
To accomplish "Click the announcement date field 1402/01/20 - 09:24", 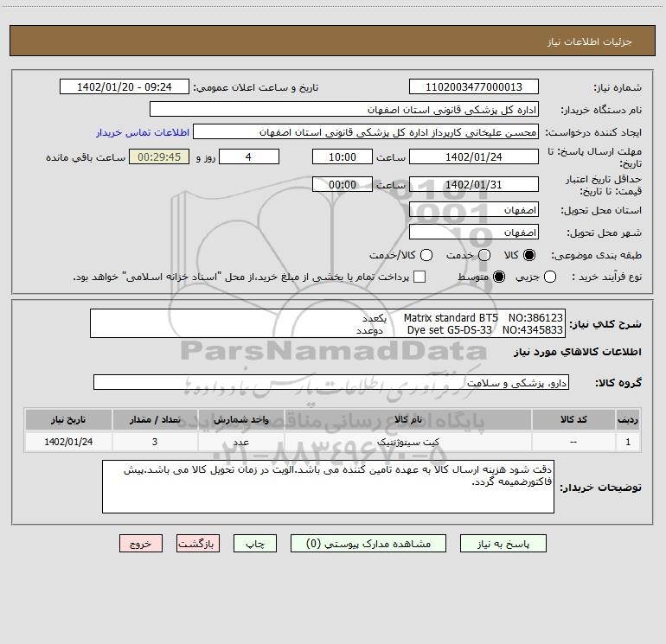I will 124,86.
